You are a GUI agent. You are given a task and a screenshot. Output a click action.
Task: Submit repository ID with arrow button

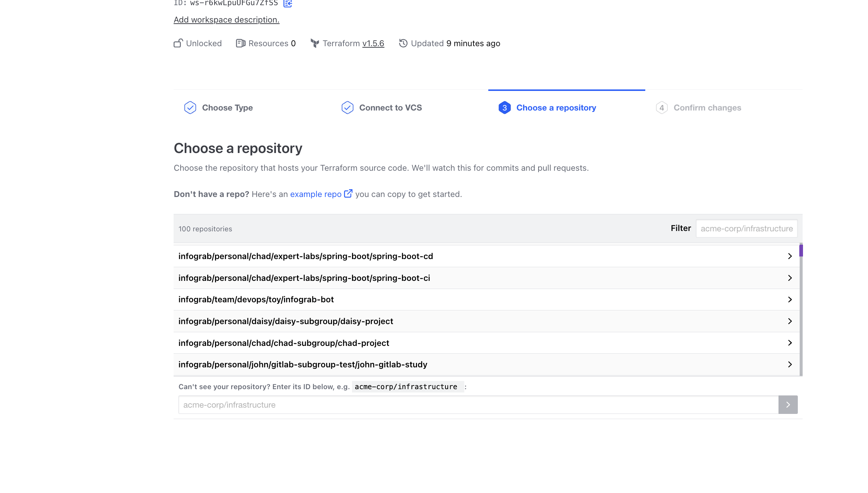pos(788,405)
